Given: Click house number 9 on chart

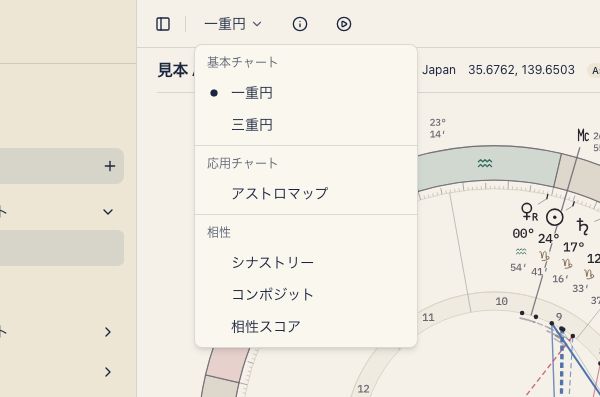Looking at the screenshot, I should (559, 317).
